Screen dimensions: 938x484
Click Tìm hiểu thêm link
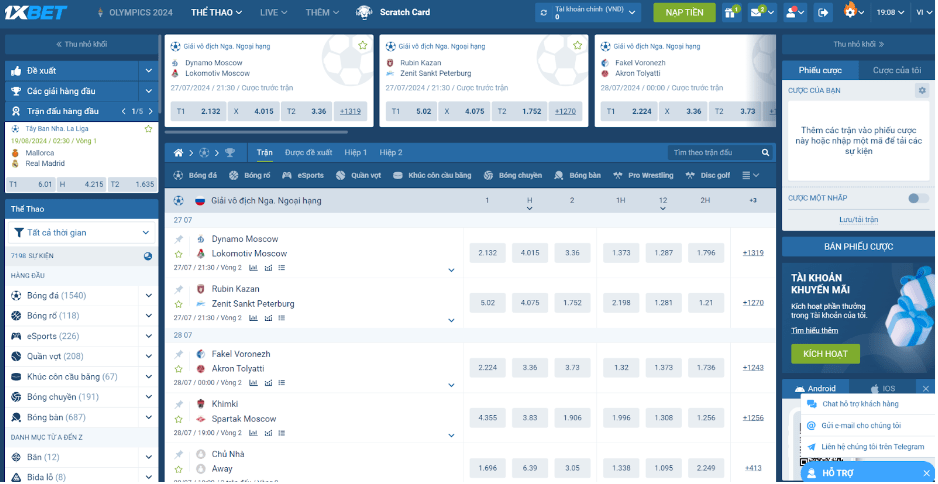(814, 330)
